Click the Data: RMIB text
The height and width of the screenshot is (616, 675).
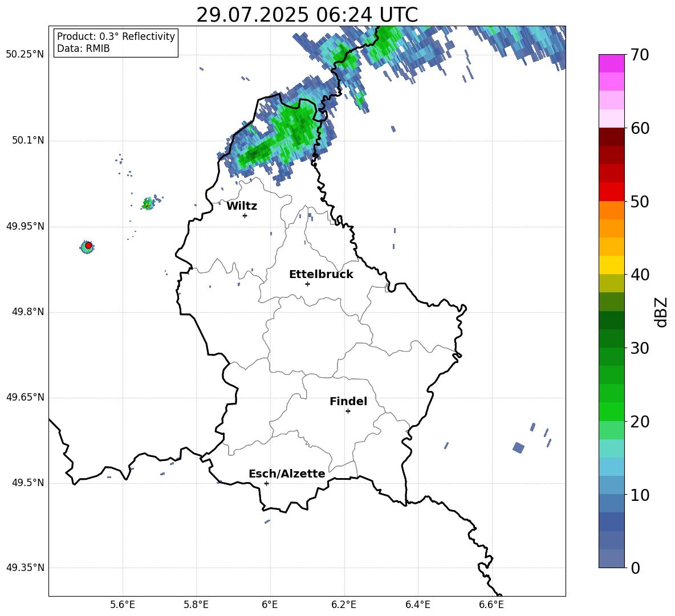pos(83,48)
